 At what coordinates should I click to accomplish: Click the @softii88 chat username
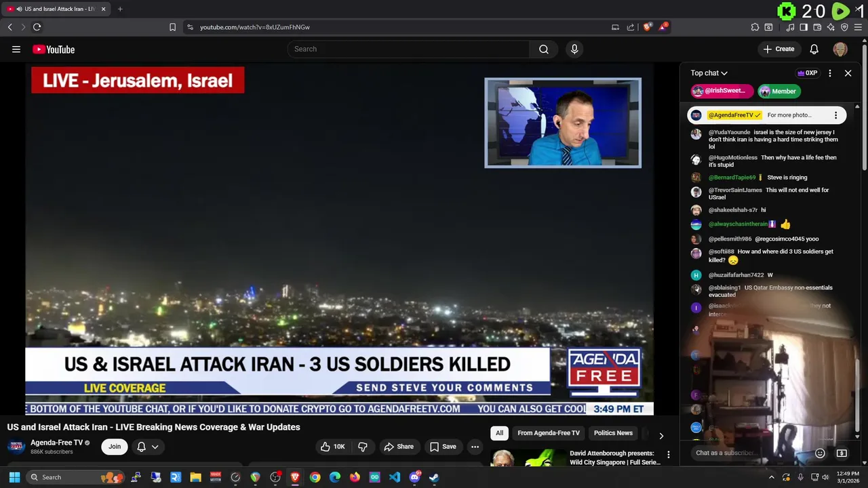tap(722, 251)
